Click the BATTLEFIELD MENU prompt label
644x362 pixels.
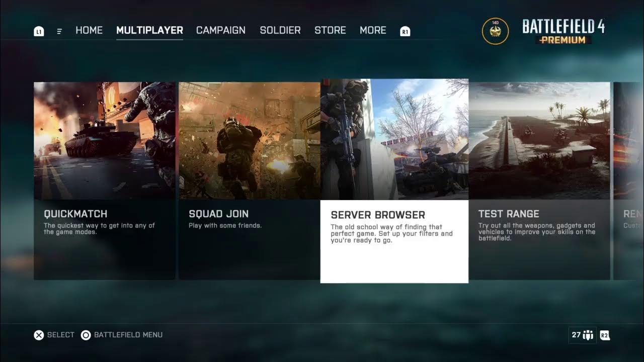point(128,335)
